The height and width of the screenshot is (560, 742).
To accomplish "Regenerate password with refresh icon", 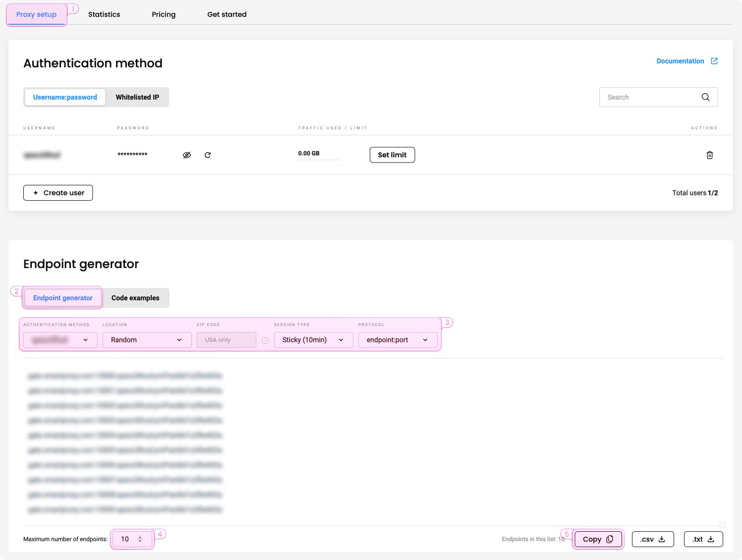I will click(208, 155).
